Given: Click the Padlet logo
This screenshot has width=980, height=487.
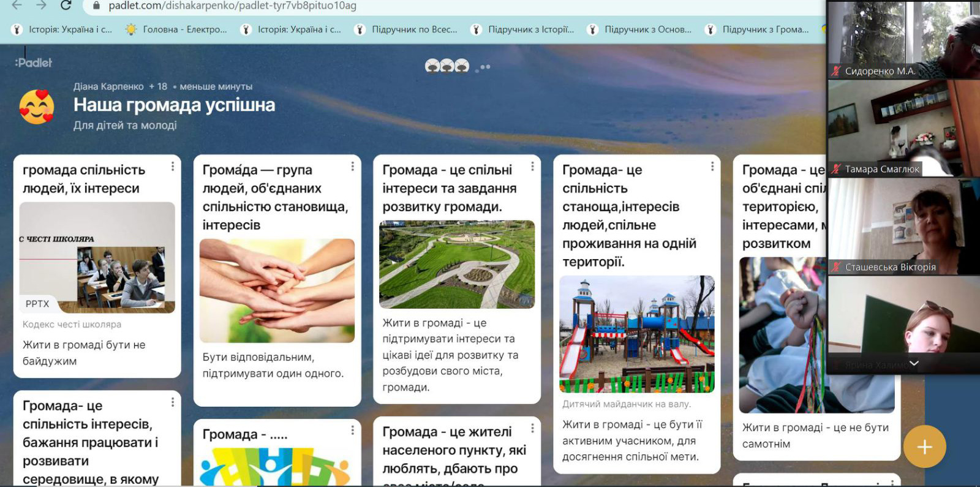Looking at the screenshot, I should click(34, 62).
